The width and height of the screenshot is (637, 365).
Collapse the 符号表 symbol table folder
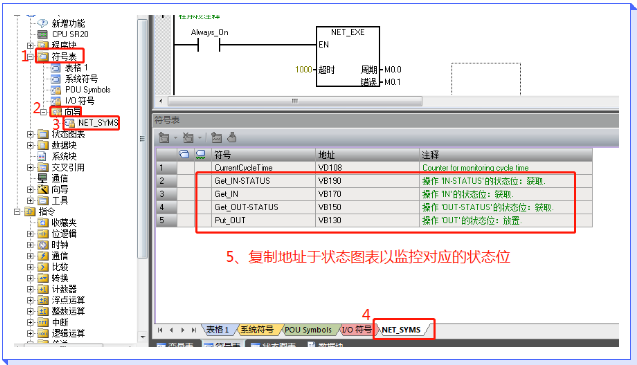click(30, 57)
